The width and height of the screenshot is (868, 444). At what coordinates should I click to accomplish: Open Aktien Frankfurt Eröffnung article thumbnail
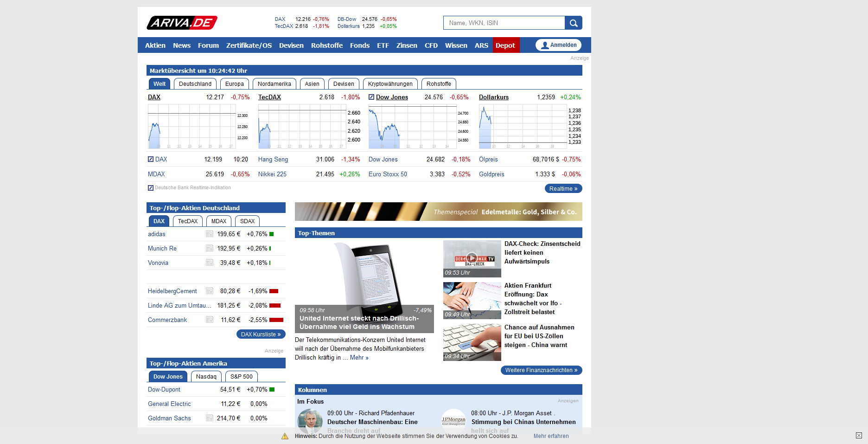point(472,301)
